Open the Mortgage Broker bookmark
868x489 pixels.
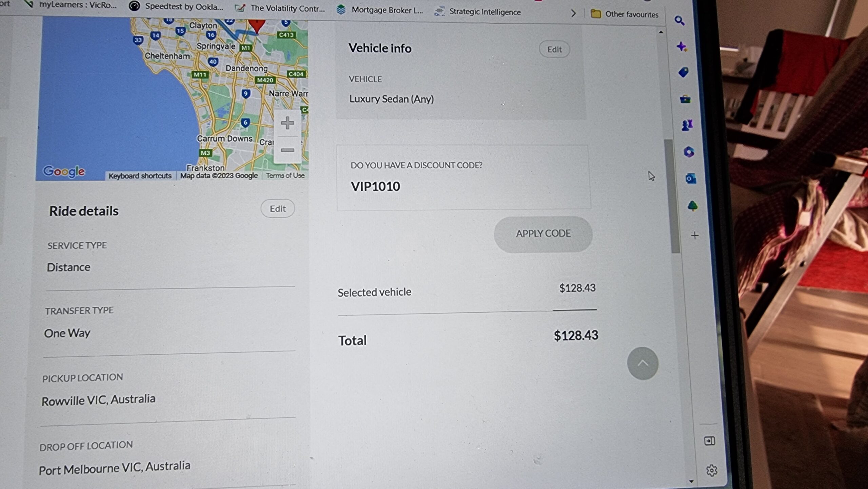pyautogui.click(x=380, y=10)
